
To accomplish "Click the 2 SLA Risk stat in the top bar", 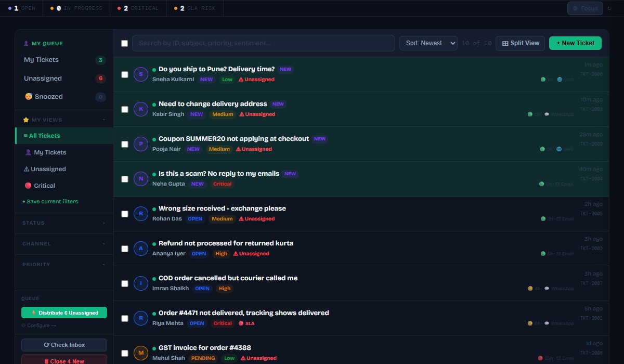I will click(x=195, y=8).
